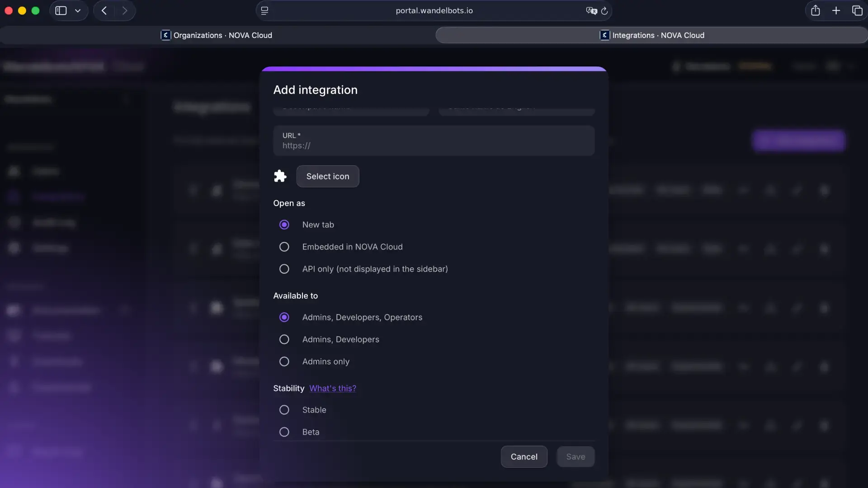
Task: Set stability to Beta
Action: pos(284,432)
